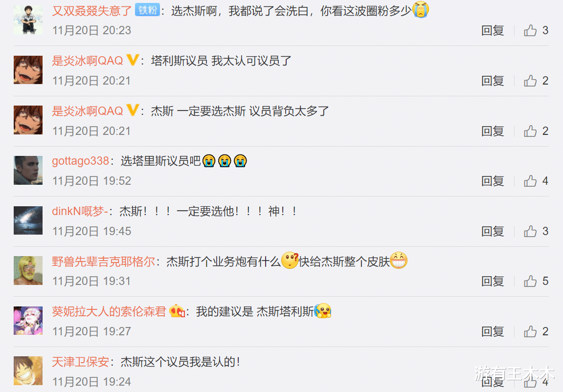This screenshot has height=392, width=563.
Task: Reply to gottago338's comment
Action: pyautogui.click(x=493, y=181)
